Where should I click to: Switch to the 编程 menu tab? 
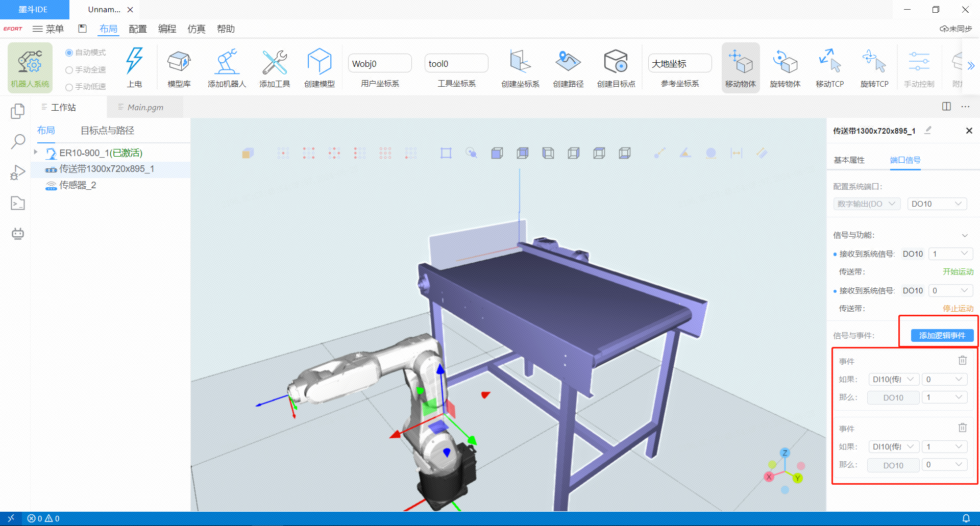point(167,29)
